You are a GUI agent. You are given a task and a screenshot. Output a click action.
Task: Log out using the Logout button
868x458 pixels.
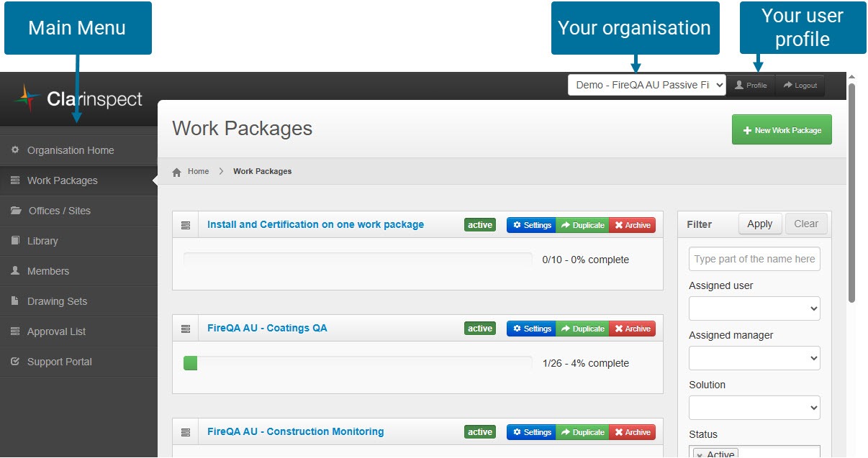point(800,85)
